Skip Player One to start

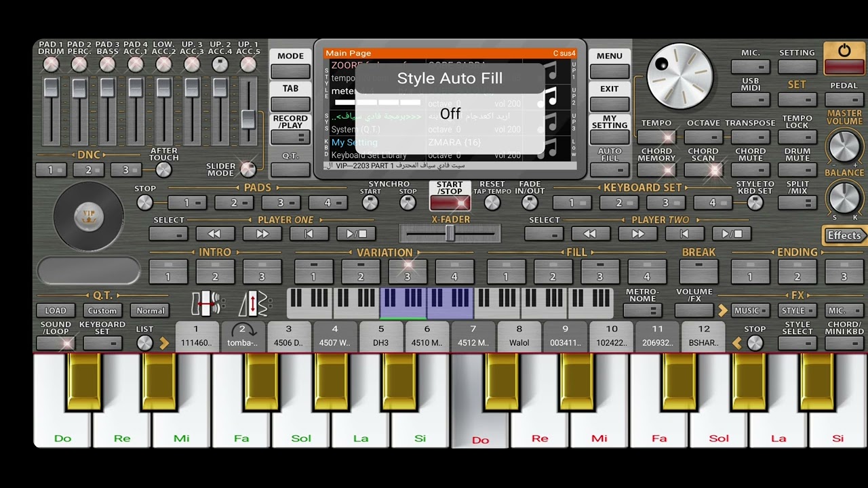309,234
